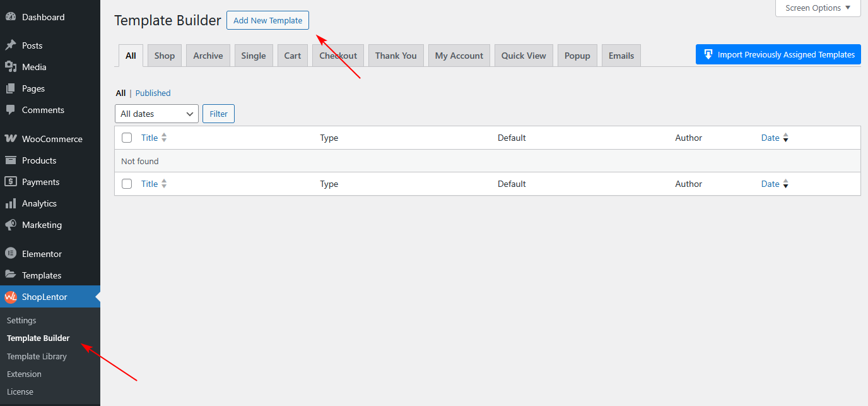The image size is (868, 406).
Task: Click the WooCommerce logo icon
Action: coord(11,139)
